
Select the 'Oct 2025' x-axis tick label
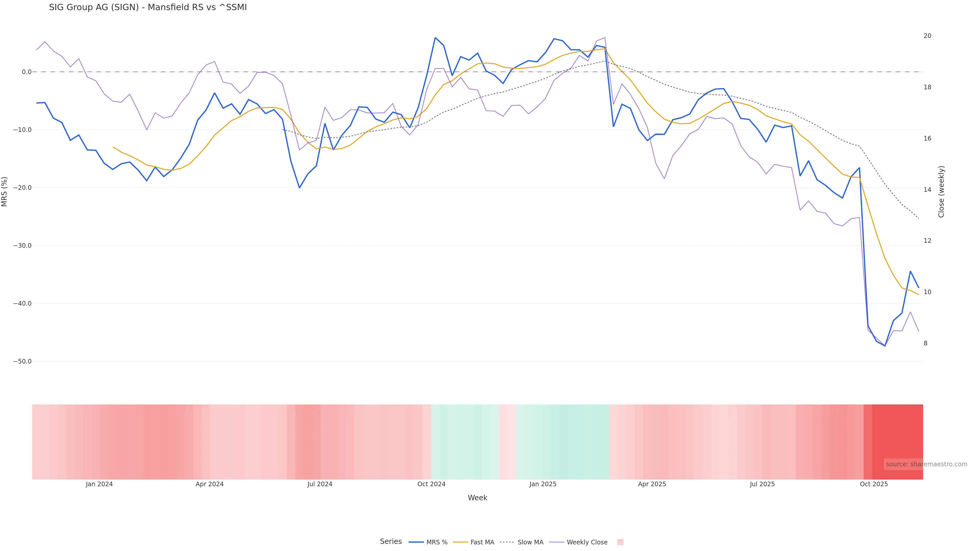[x=874, y=484]
